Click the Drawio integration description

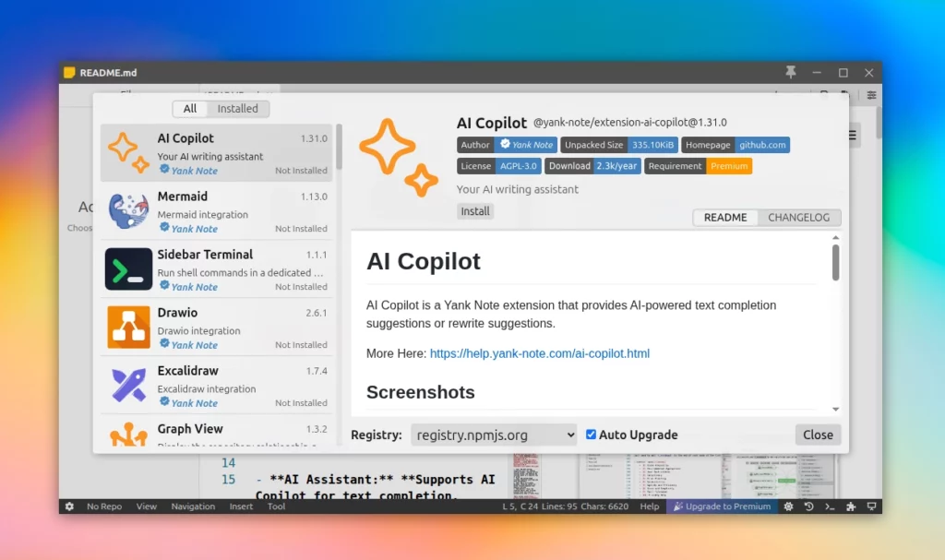pyautogui.click(x=199, y=330)
